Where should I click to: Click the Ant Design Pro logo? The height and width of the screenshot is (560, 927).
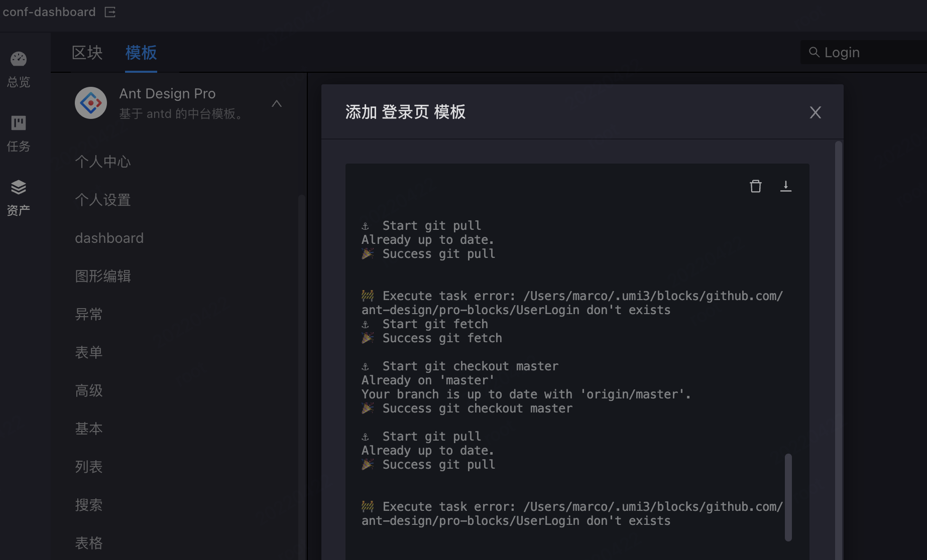pyautogui.click(x=91, y=103)
